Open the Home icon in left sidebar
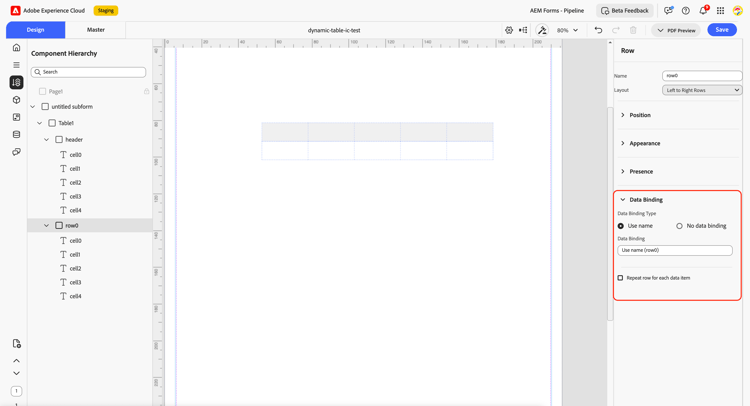The image size is (750, 406). click(x=16, y=47)
